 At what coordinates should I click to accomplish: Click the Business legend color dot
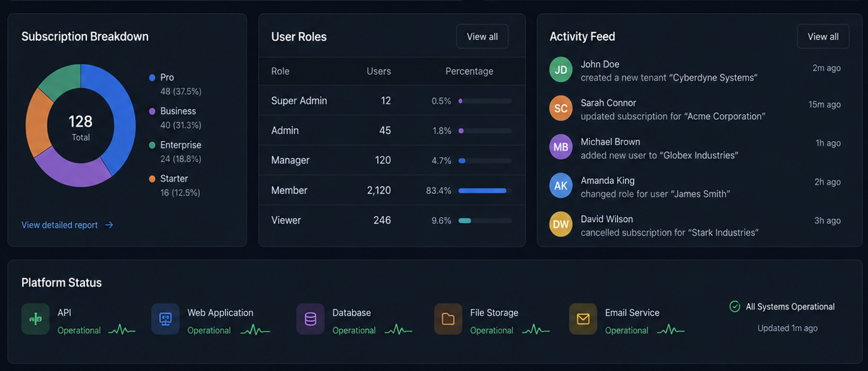(x=152, y=111)
